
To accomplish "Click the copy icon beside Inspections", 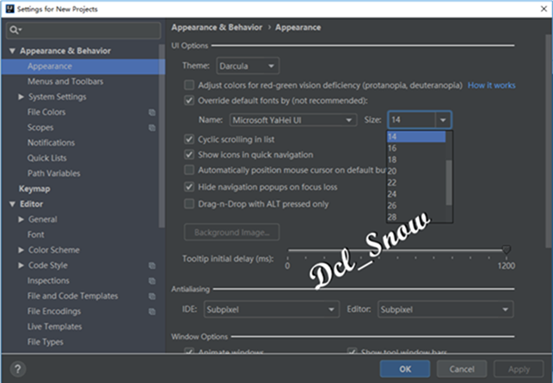I will coord(152,281).
